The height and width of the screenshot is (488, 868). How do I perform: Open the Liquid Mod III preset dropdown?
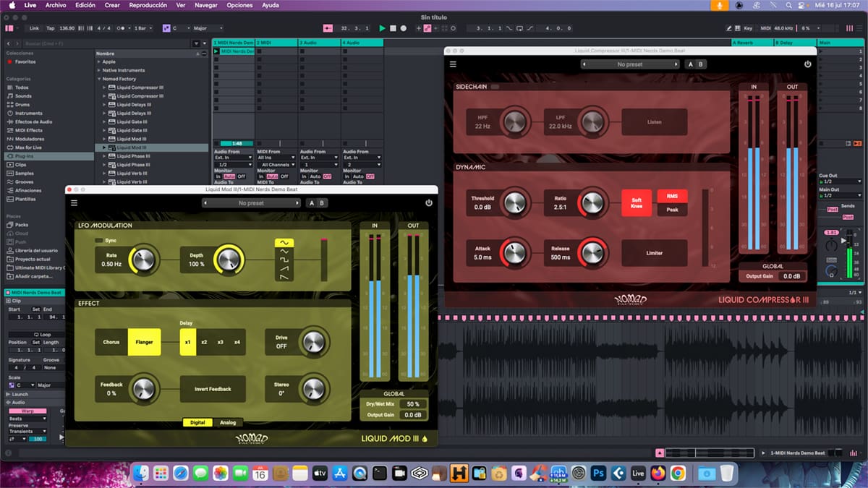click(x=251, y=203)
